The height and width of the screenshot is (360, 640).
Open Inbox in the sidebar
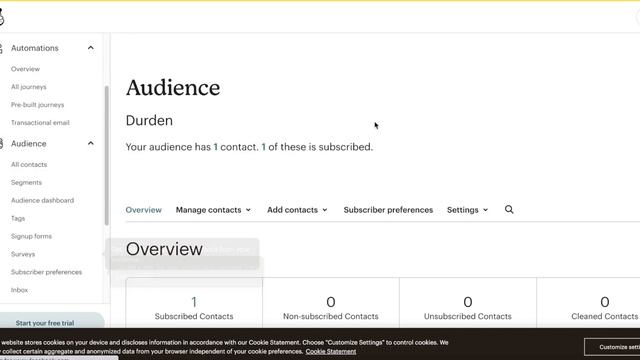coord(19,290)
